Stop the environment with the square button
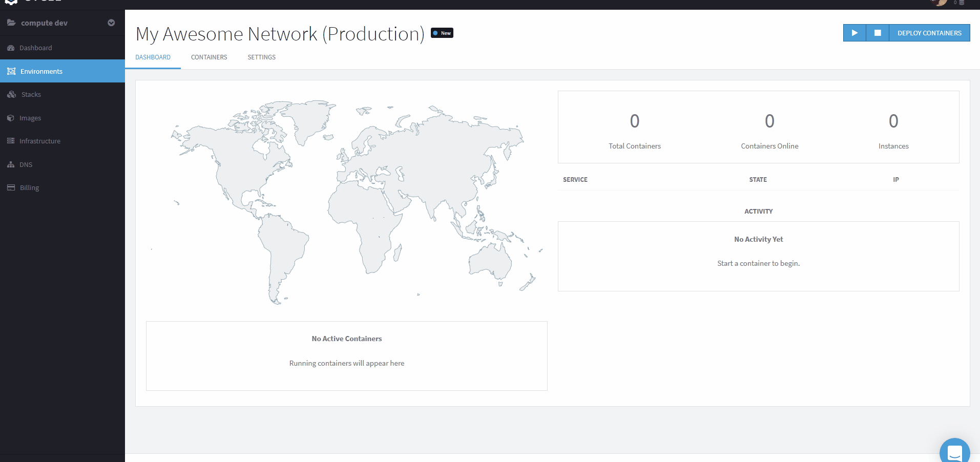 [878, 33]
